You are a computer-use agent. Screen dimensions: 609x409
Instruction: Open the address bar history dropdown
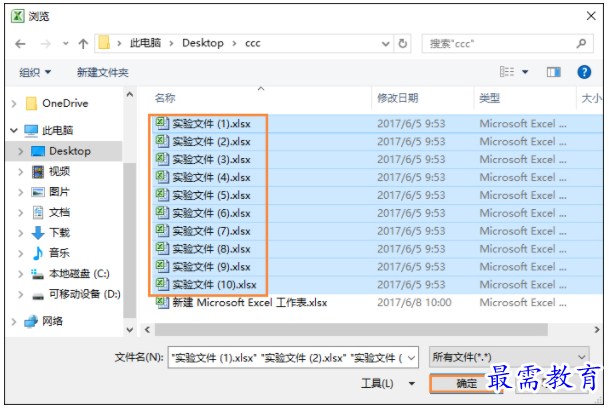(x=385, y=44)
